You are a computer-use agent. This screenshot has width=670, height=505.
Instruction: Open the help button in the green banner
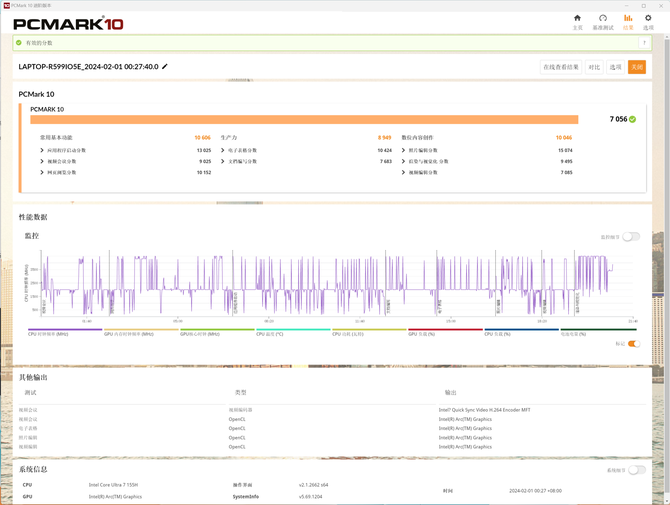click(644, 43)
